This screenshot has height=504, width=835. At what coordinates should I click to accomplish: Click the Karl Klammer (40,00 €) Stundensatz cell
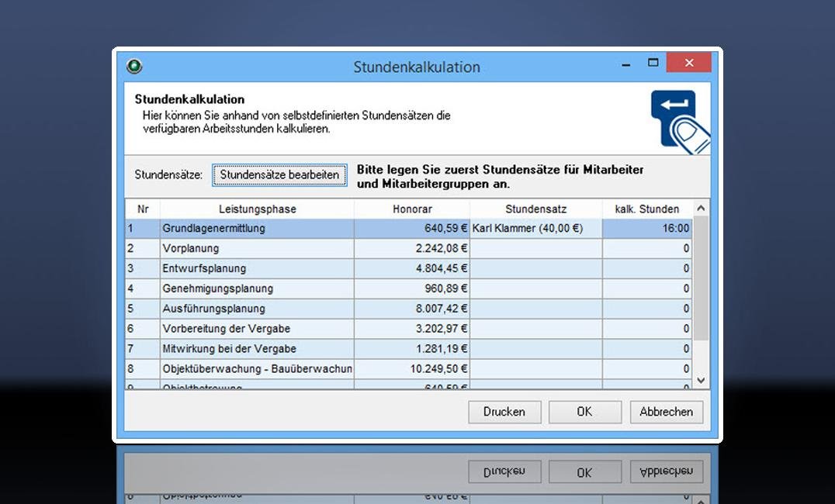pos(535,229)
